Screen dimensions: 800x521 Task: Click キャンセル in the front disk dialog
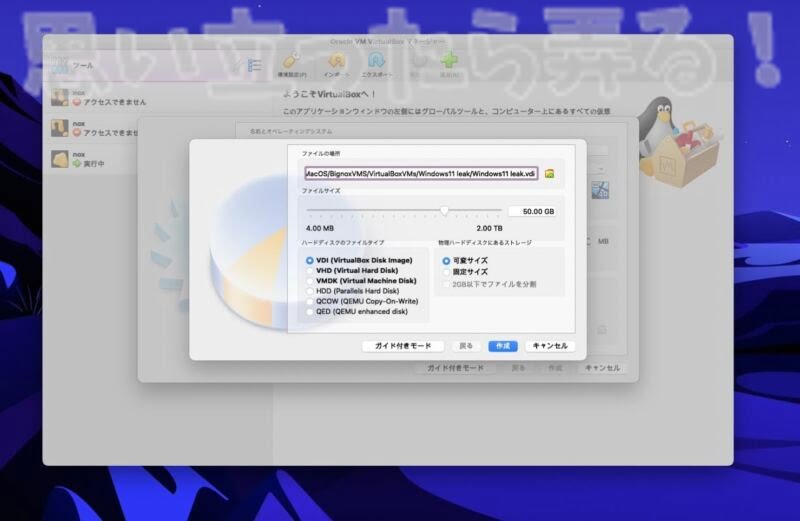pos(550,346)
